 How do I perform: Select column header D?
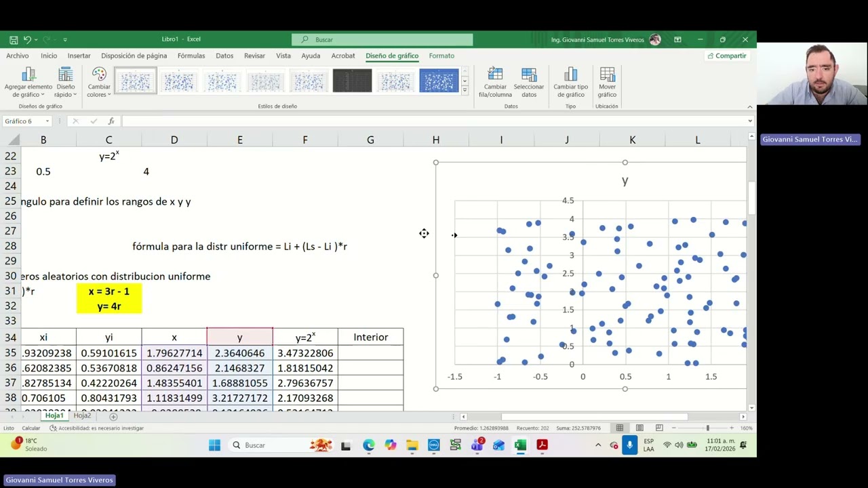click(x=174, y=140)
